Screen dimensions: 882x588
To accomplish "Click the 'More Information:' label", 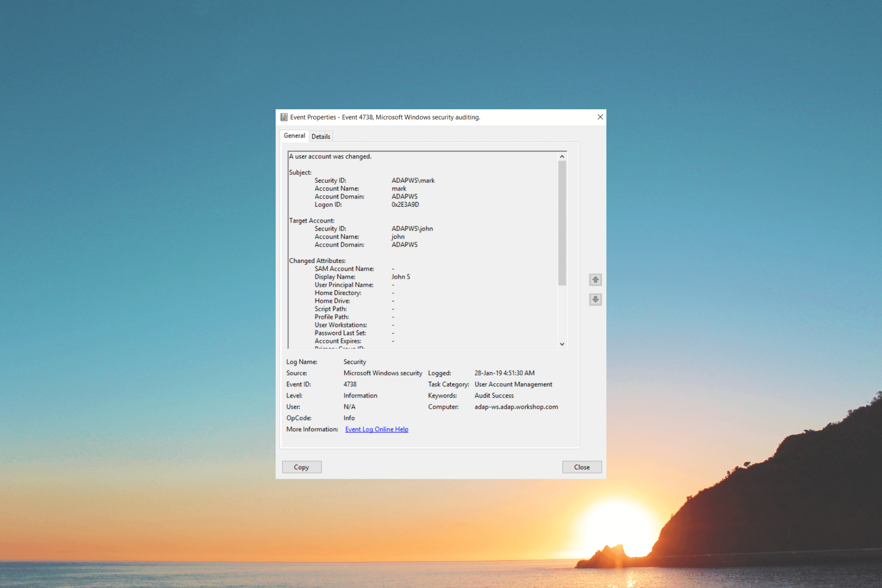I will point(312,429).
